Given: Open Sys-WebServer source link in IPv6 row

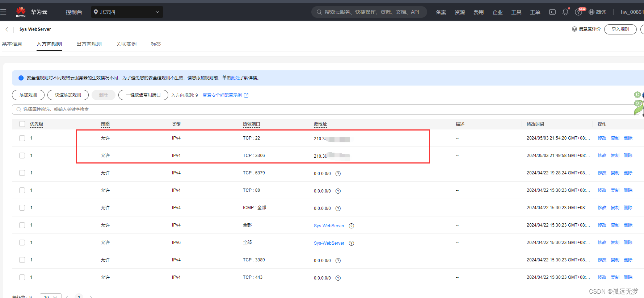Looking at the screenshot, I should [329, 243].
